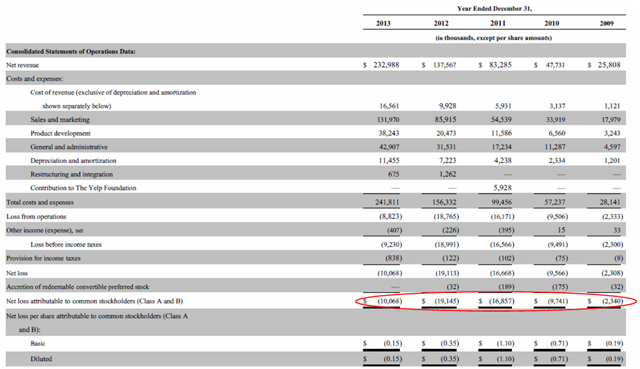Click the 'Restructuring and integration' row label
The height and width of the screenshot is (369, 640).
pyautogui.click(x=71, y=174)
